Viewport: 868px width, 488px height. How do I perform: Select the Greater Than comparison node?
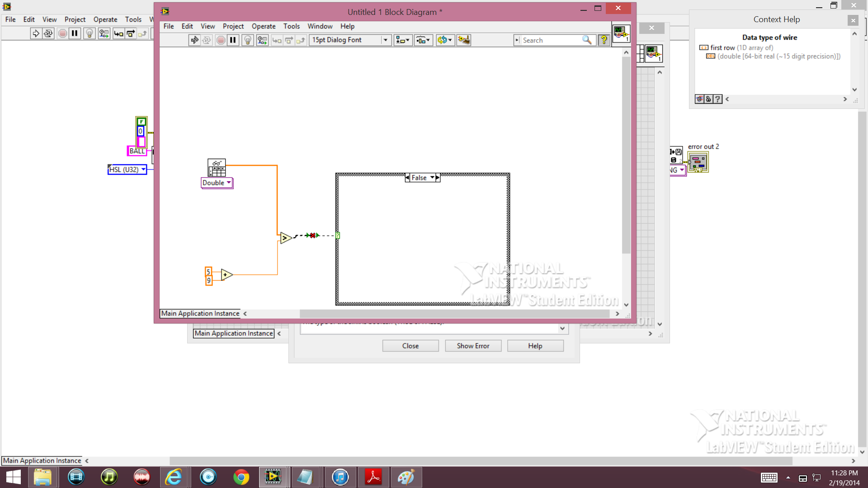click(x=285, y=238)
